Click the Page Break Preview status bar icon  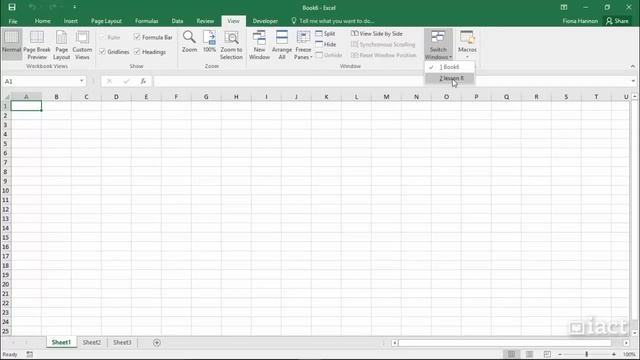click(x=547, y=354)
